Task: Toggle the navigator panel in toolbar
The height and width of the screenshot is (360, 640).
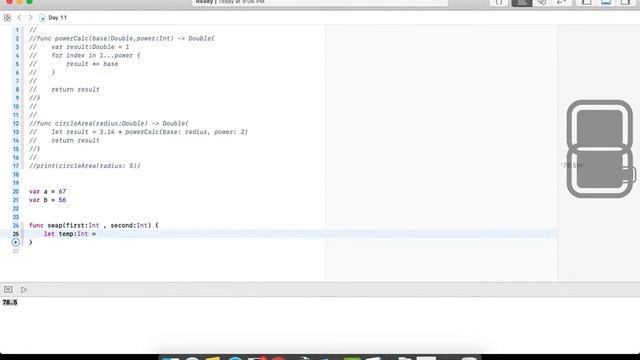Action: click(587, 3)
